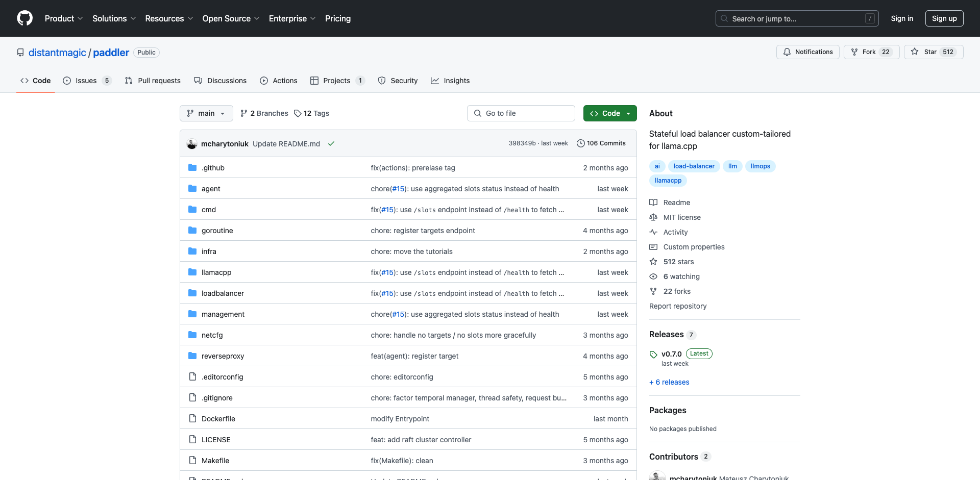The width and height of the screenshot is (980, 480).
Task: Expand the green Code dropdown button
Action: coord(610,113)
